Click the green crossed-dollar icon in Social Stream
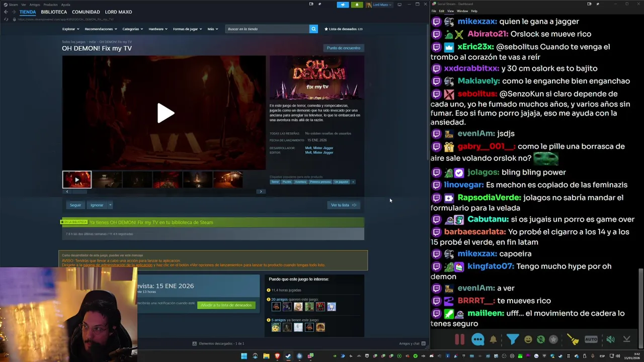The width and height of the screenshot is (644, 362). tap(540, 339)
